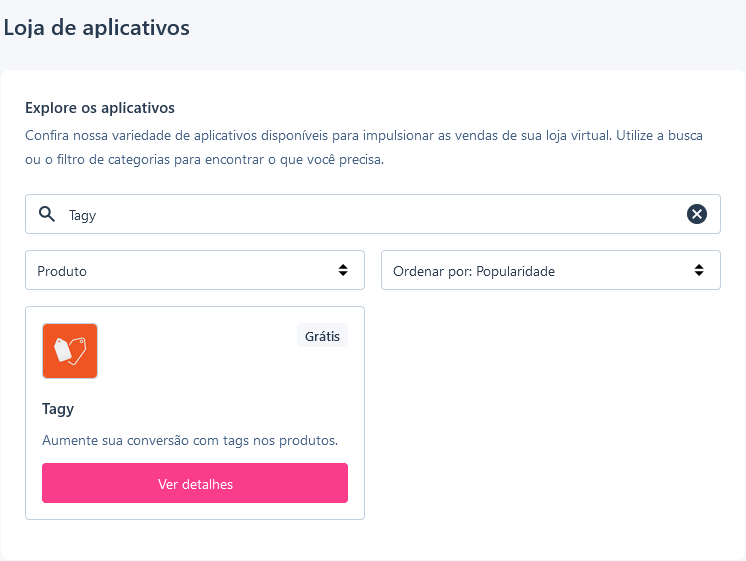Click the Explore os aplicativos heading
The image size is (746, 561).
tap(100, 108)
